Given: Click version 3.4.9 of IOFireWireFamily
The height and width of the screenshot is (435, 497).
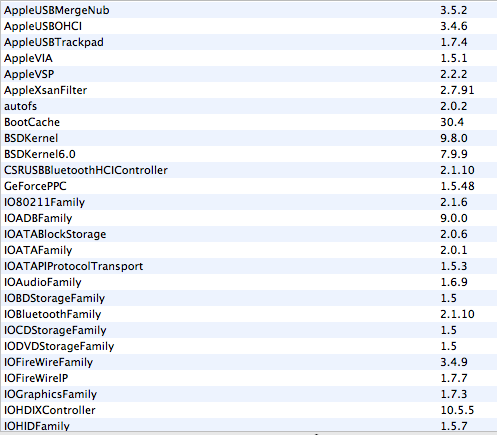Looking at the screenshot, I should (454, 362).
